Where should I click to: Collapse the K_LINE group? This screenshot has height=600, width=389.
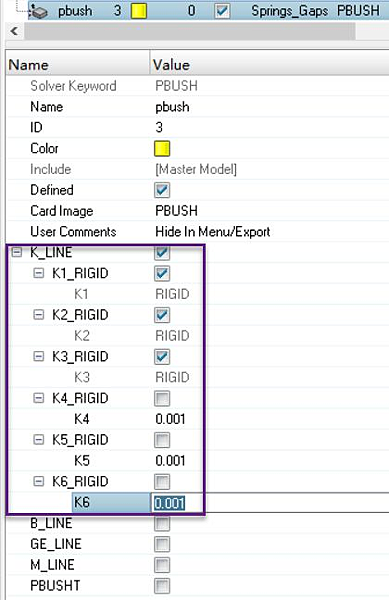pos(17,253)
